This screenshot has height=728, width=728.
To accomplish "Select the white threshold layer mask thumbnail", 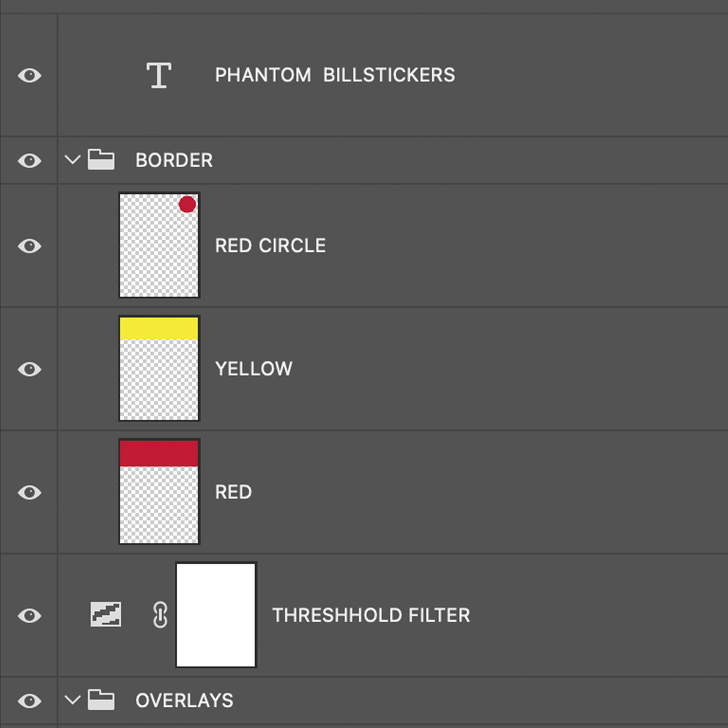I will [216, 615].
